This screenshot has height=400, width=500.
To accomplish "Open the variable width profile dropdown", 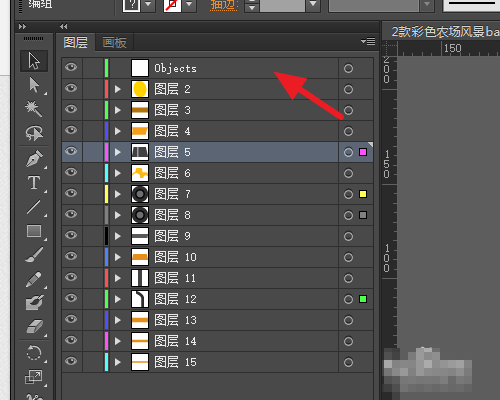I will (427, 5).
